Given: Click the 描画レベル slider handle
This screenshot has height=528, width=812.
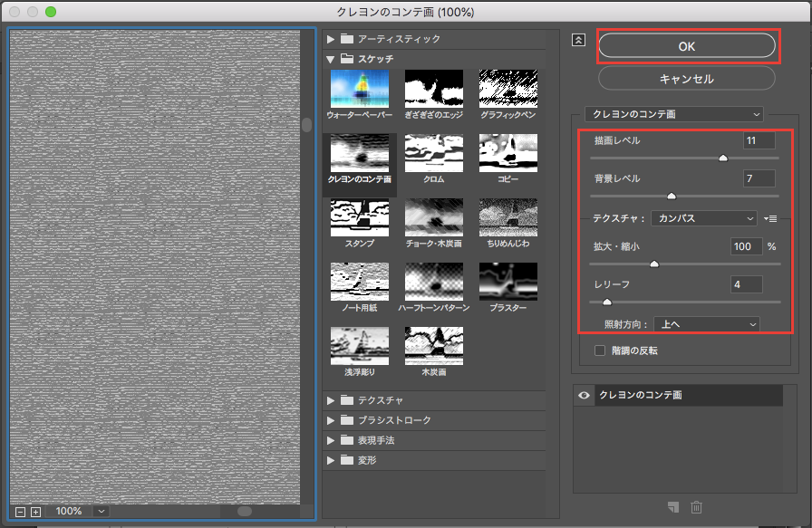Looking at the screenshot, I should pyautogui.click(x=723, y=158).
